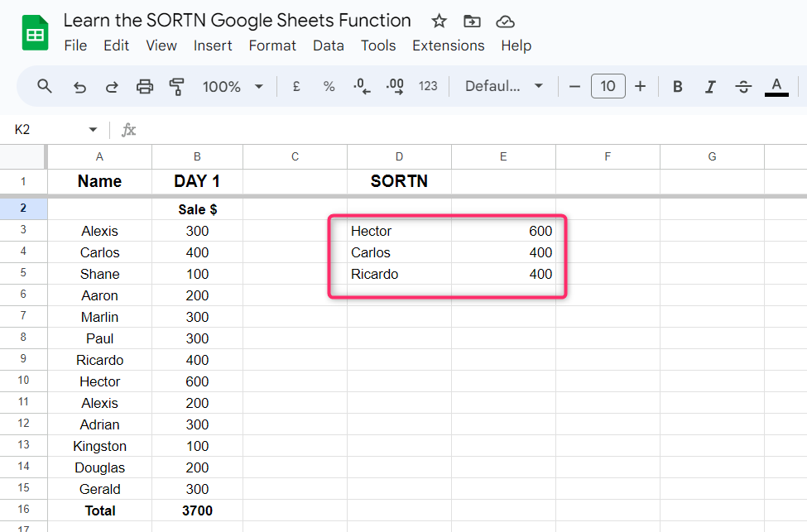Select the 'Aaron' name cell

pyautogui.click(x=100, y=295)
